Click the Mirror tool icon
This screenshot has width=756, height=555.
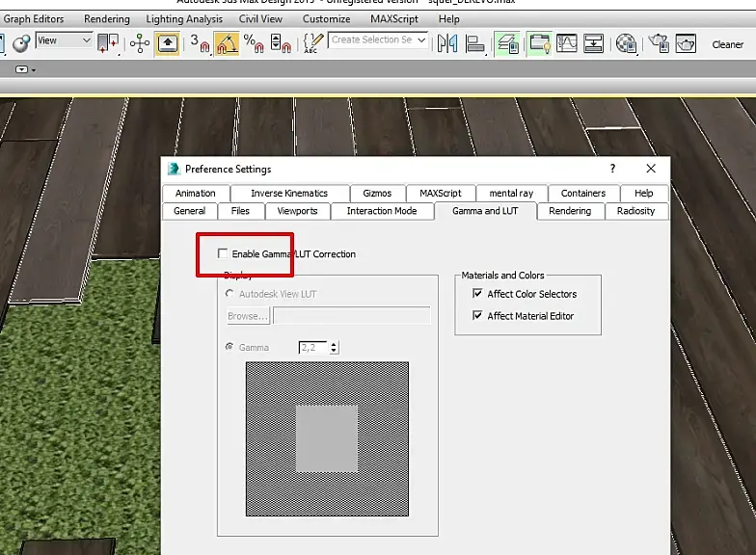pos(447,44)
